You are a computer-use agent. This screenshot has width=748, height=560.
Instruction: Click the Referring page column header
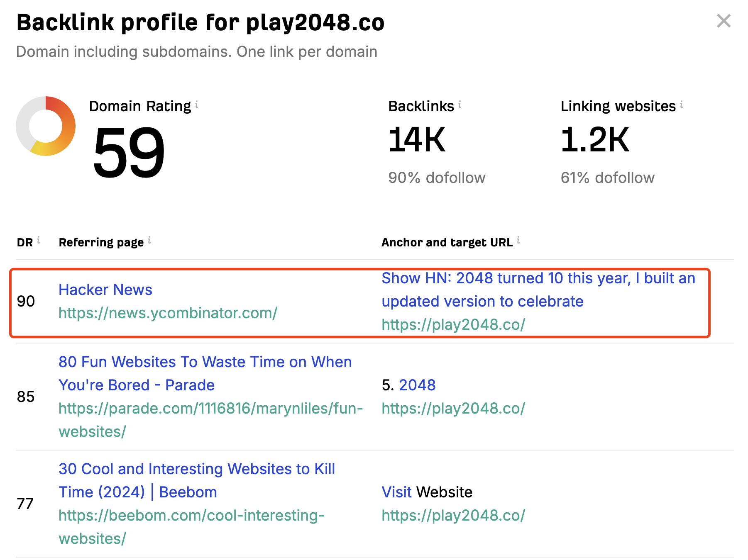tap(101, 242)
